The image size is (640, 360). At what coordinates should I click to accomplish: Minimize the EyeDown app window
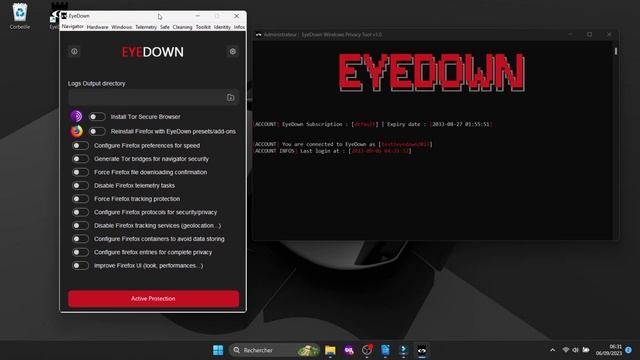click(198, 16)
